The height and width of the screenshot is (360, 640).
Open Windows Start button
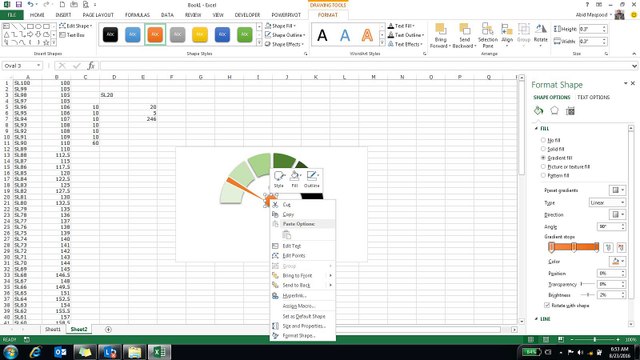pyautogui.click(x=11, y=352)
